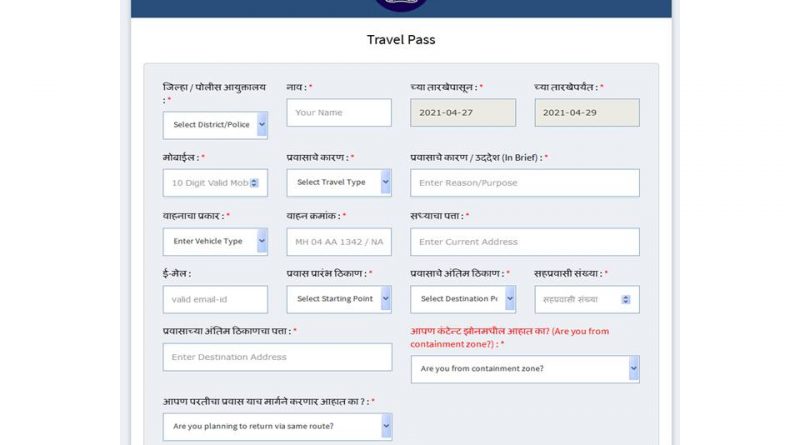Open the containment zone dropdown

click(x=525, y=368)
